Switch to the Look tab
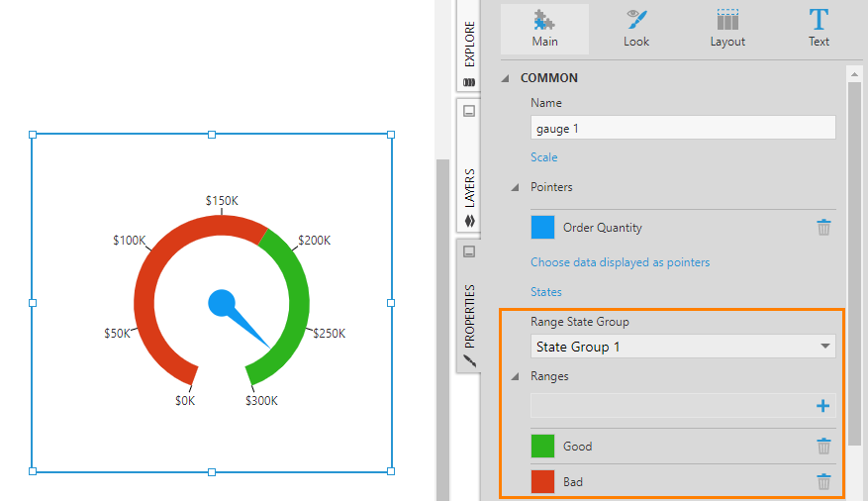This screenshot has width=868, height=501. point(636,29)
